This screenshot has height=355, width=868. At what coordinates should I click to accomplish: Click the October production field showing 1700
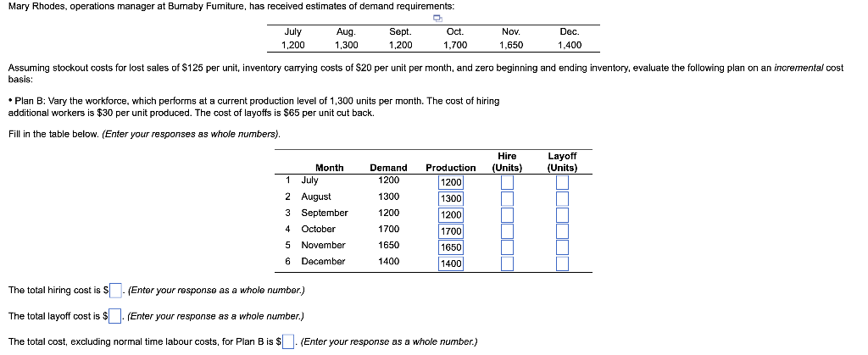click(x=451, y=230)
